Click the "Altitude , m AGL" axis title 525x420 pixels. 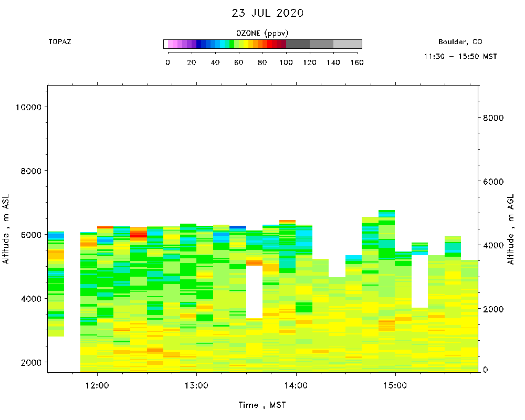coord(511,229)
